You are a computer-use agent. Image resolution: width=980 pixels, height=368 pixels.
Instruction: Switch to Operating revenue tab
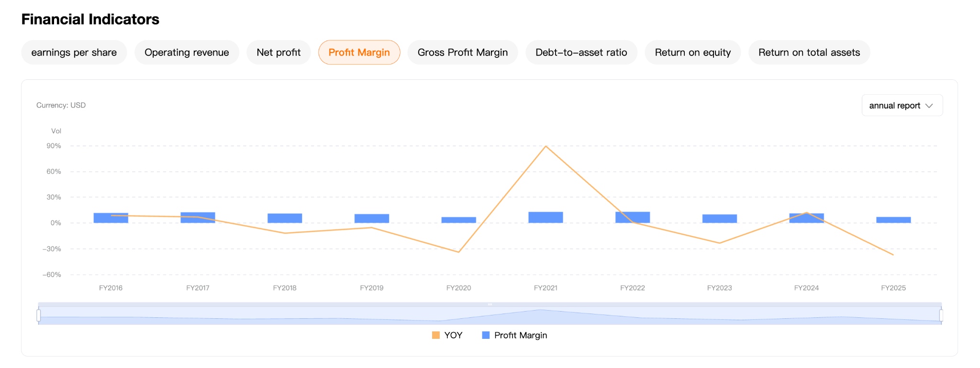tap(187, 53)
